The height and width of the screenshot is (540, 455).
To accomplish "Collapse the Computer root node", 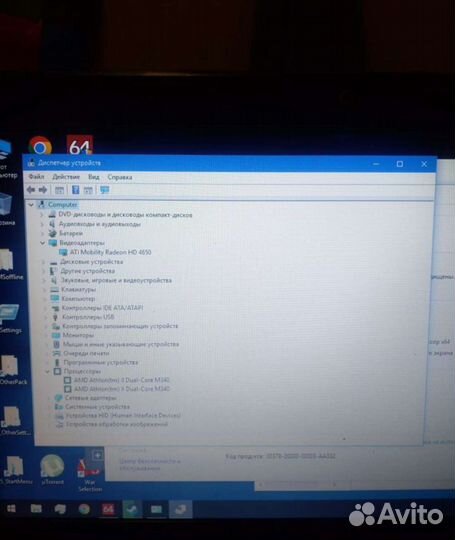I will pos(31,205).
